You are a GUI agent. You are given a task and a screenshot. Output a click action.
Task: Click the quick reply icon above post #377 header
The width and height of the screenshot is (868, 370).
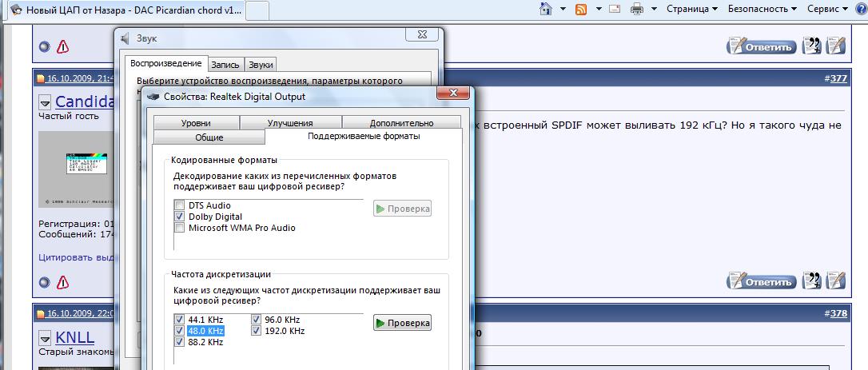[836, 46]
